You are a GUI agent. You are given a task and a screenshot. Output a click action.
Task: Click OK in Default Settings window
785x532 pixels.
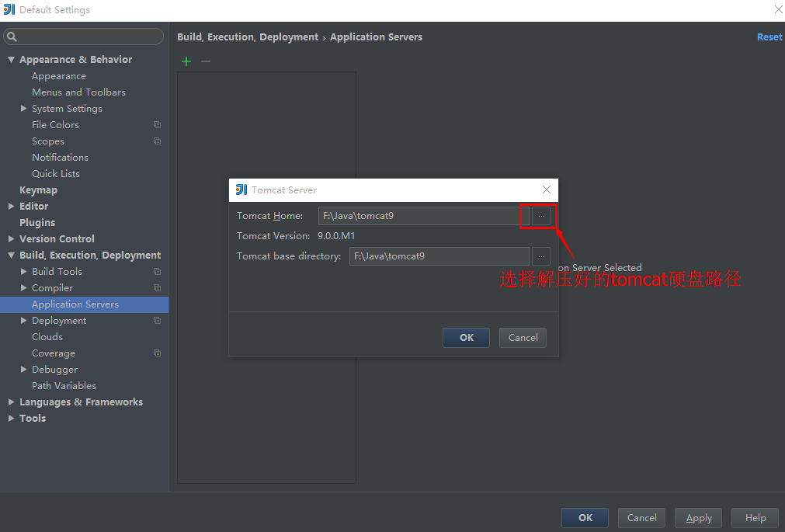[585, 518]
